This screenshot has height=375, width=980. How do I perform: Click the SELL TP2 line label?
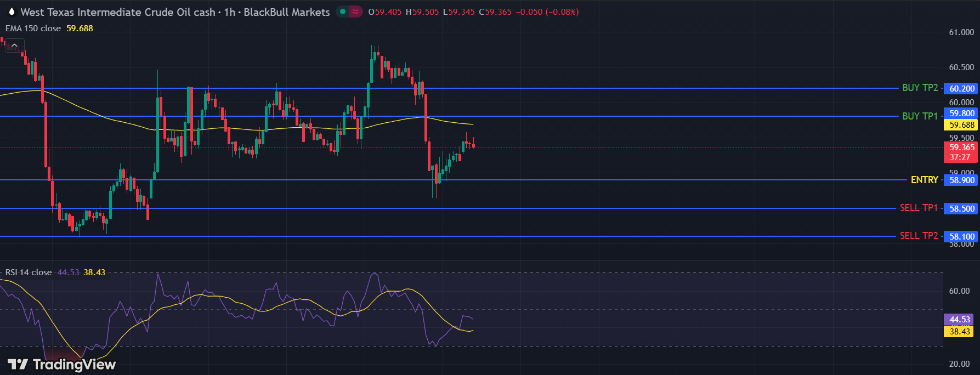click(919, 236)
